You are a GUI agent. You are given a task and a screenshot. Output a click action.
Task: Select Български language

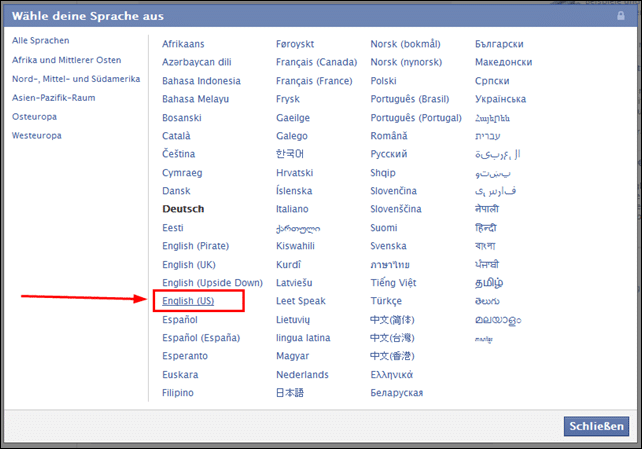(499, 44)
